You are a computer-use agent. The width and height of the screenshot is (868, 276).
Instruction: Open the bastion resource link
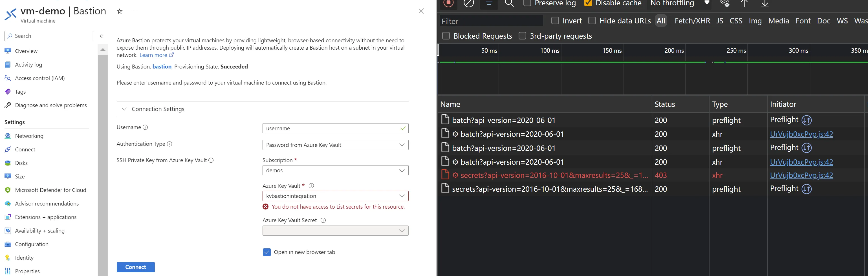(162, 66)
